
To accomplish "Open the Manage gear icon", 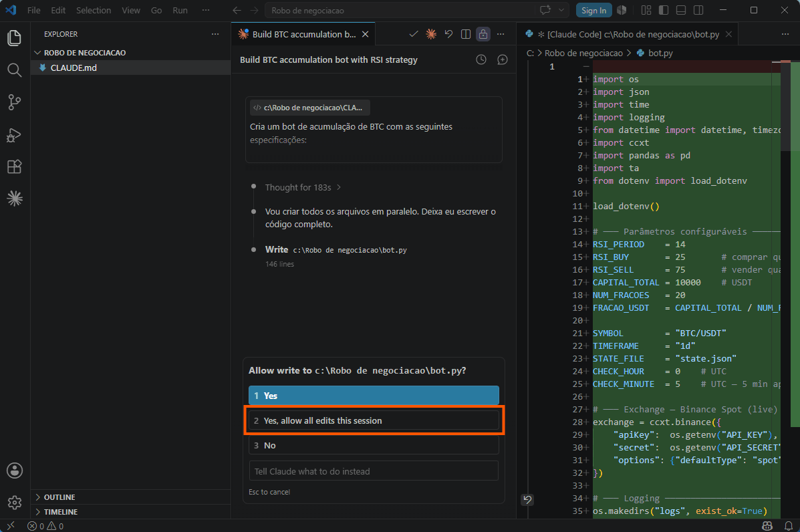I will coord(14,503).
